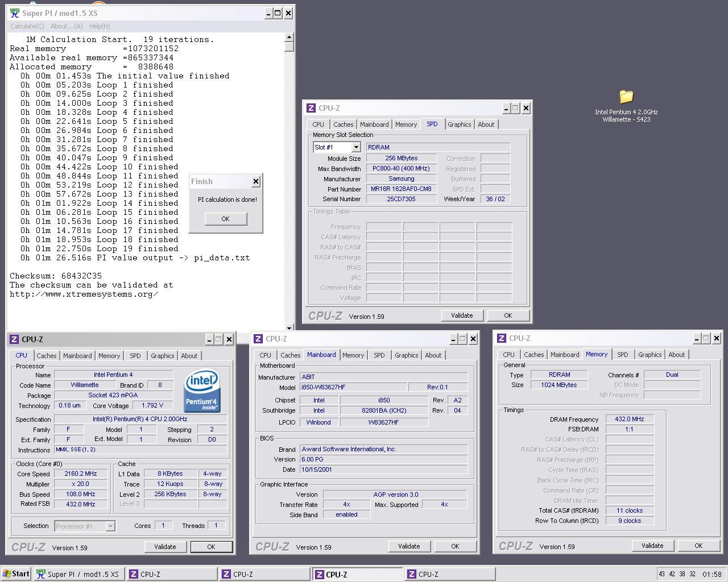Switch to About tab in SPD window
The height and width of the screenshot is (582, 728).
[x=486, y=124]
